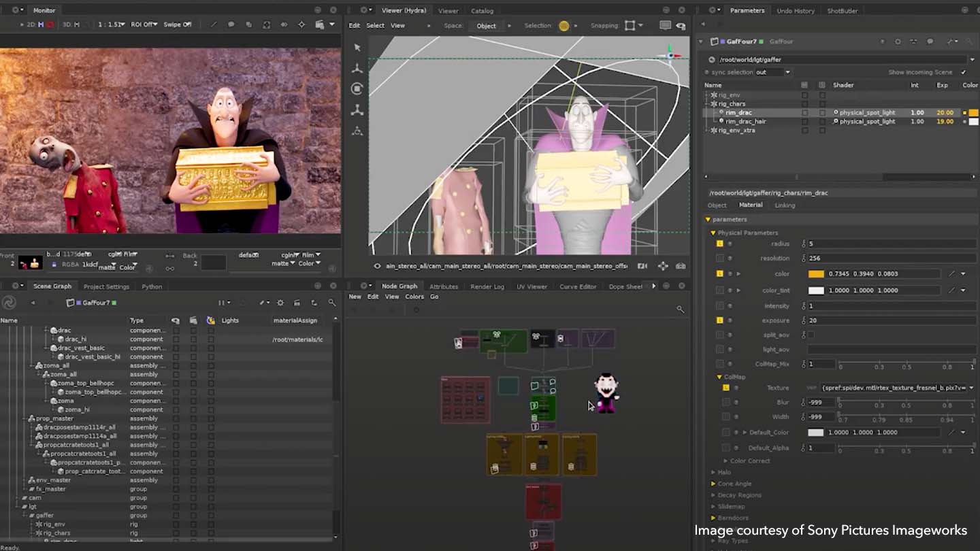Click the eye icon at top-right of Viewer
The width and height of the screenshot is (980, 551).
tap(681, 26)
